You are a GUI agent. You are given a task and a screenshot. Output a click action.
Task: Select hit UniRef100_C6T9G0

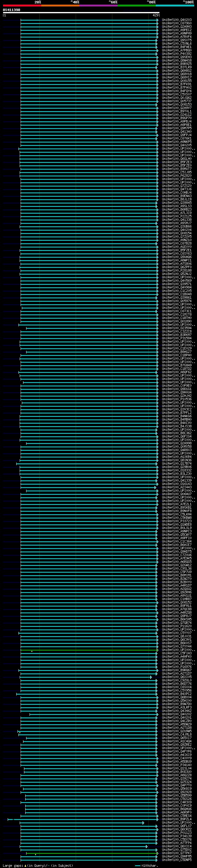click(x=177, y=23)
